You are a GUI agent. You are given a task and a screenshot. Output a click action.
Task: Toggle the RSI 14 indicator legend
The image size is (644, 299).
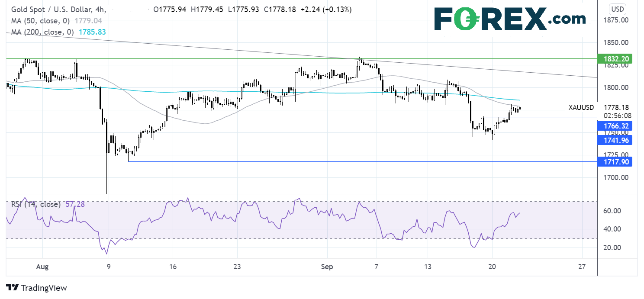pyautogui.click(x=35, y=204)
